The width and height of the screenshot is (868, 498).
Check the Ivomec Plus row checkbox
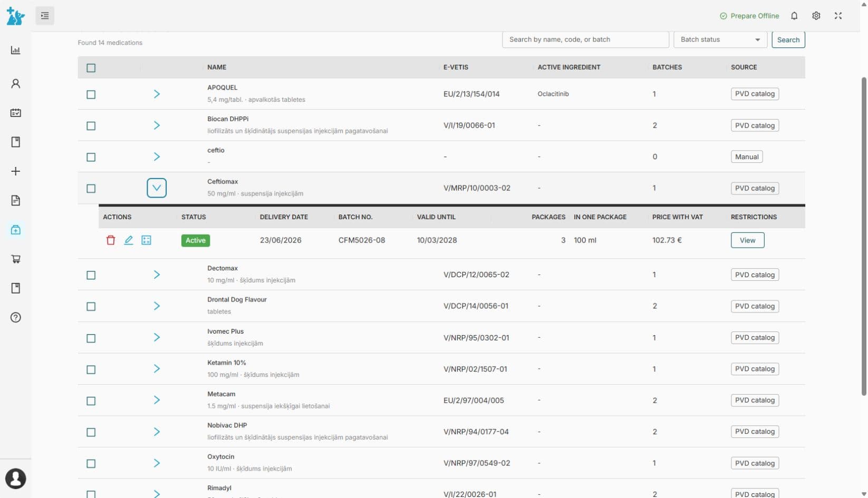91,338
